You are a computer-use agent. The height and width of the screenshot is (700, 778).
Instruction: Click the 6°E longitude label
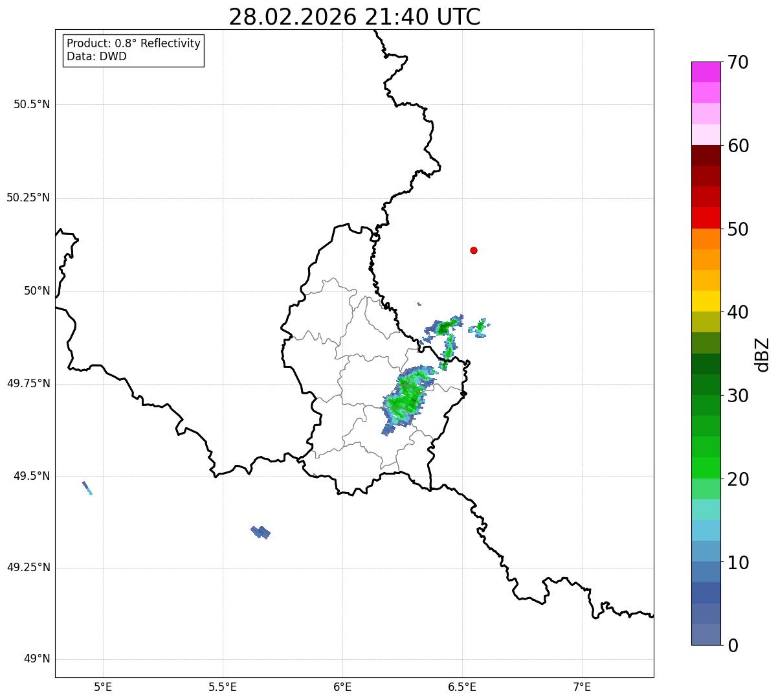(342, 686)
